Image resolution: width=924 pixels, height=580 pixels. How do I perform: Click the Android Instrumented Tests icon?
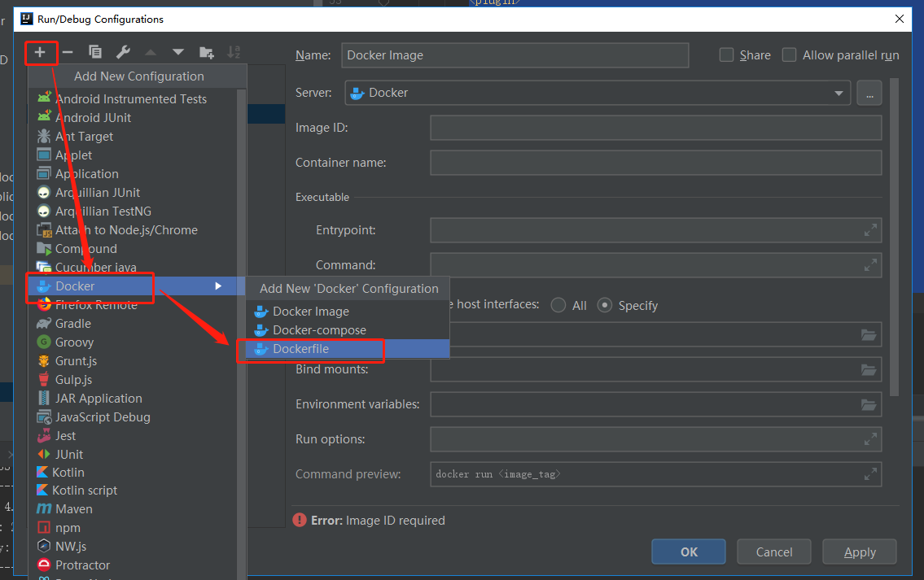pyautogui.click(x=44, y=98)
